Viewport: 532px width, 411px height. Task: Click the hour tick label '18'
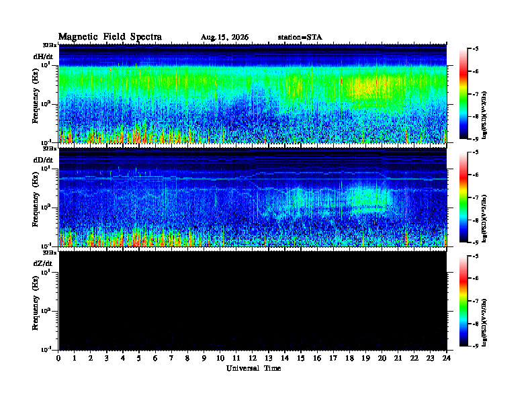coord(349,359)
